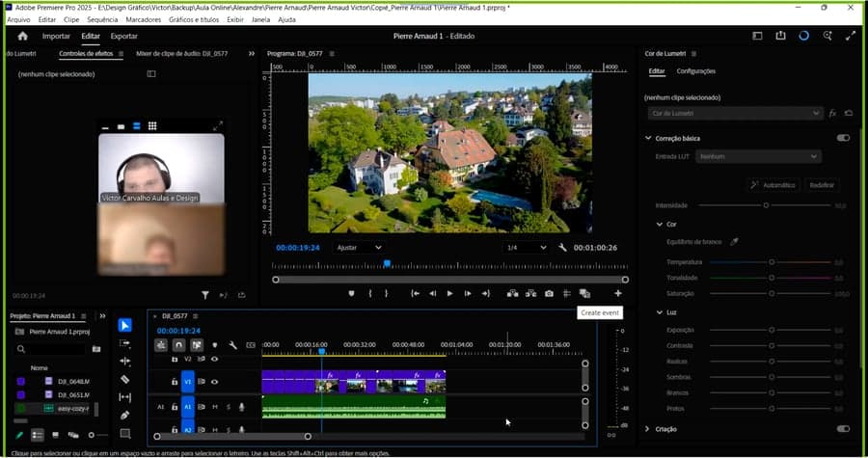The height and width of the screenshot is (458, 868).
Task: Click the Extract button
Action: (530, 294)
